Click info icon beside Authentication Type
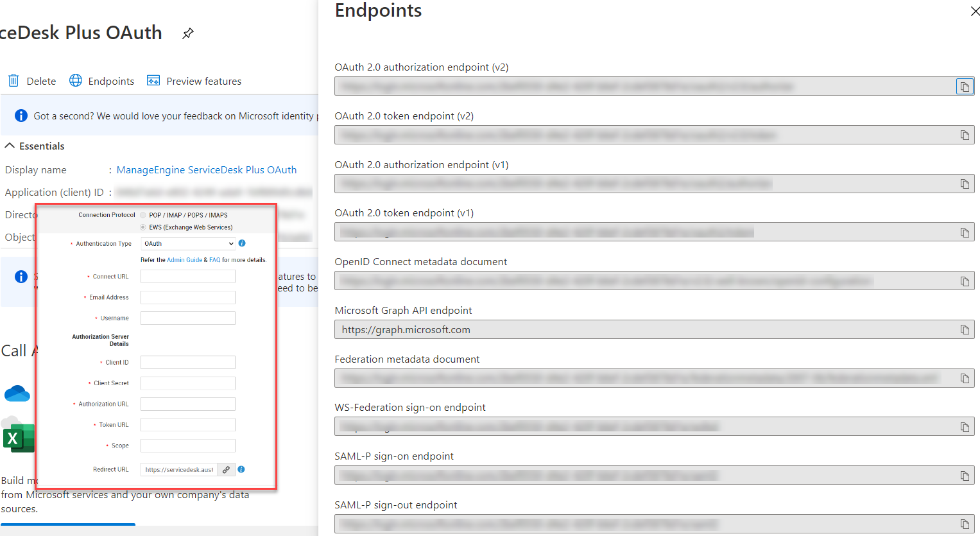The width and height of the screenshot is (980, 536). [242, 243]
